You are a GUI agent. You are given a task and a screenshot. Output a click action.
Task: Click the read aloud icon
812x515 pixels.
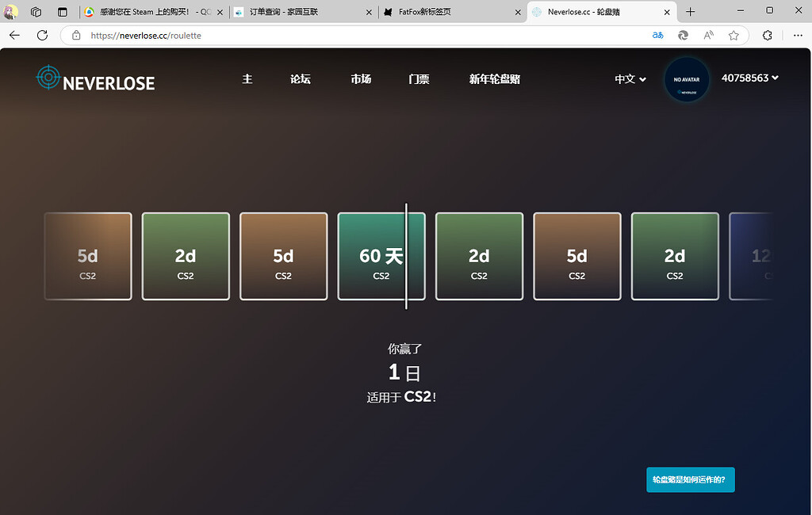pyautogui.click(x=708, y=35)
